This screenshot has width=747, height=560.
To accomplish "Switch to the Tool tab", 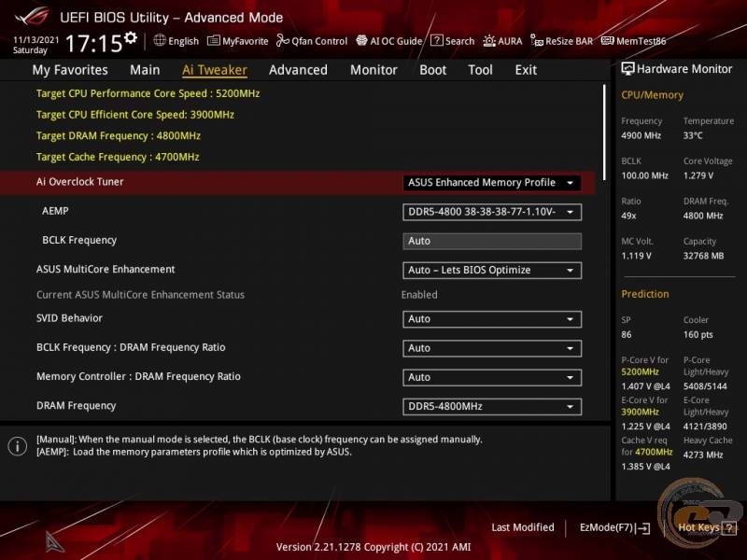I will point(480,70).
